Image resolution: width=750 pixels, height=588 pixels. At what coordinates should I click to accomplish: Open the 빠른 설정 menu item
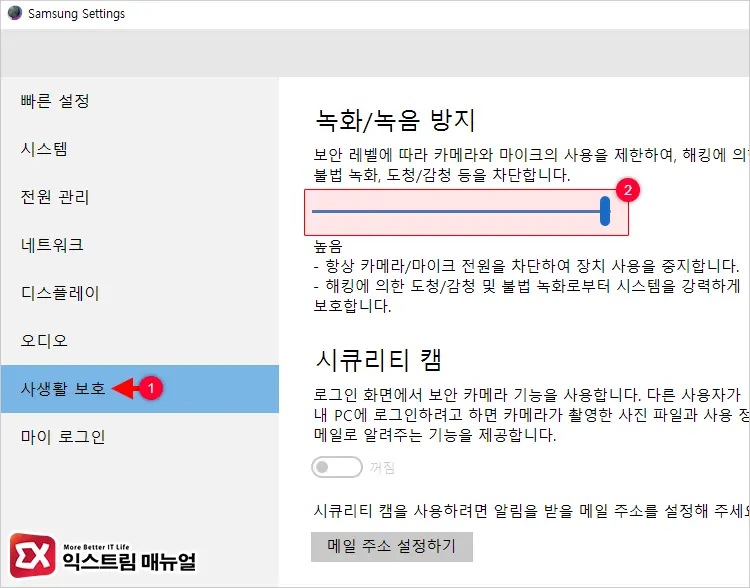[x=55, y=101]
